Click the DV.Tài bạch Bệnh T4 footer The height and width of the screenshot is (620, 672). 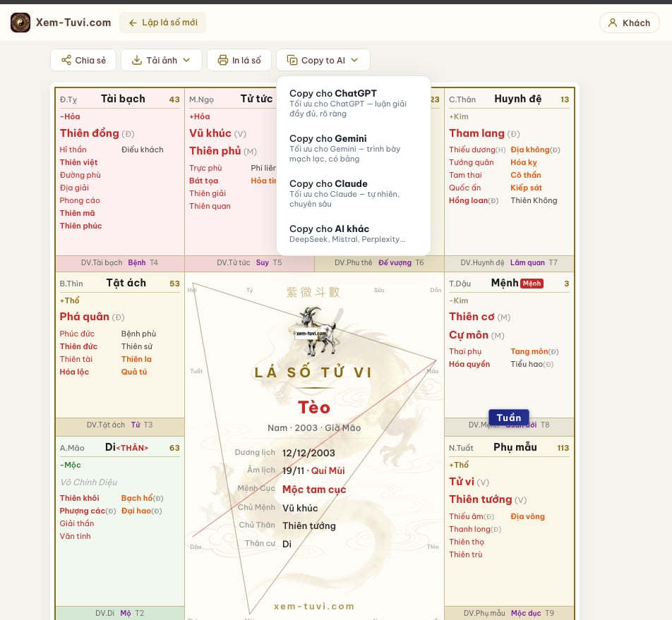click(x=119, y=262)
